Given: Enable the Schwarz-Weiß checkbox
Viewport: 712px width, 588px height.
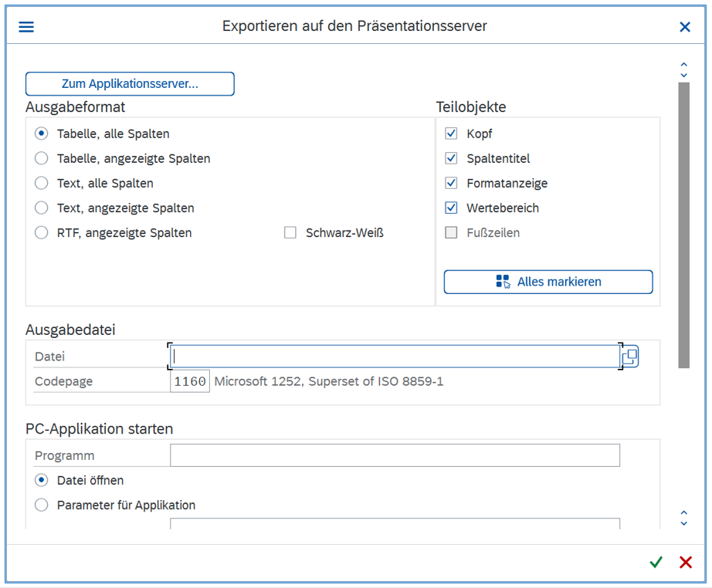Looking at the screenshot, I should (290, 233).
